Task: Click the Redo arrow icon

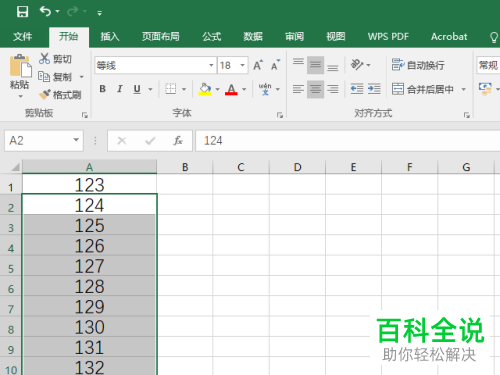Action: click(x=72, y=12)
